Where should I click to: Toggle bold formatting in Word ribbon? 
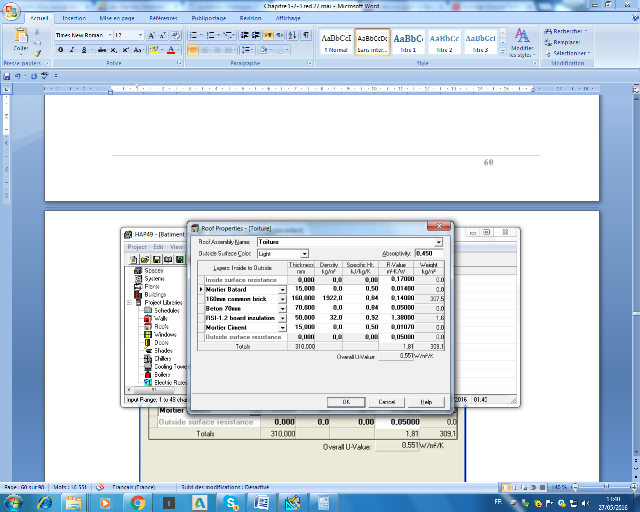coord(60,50)
